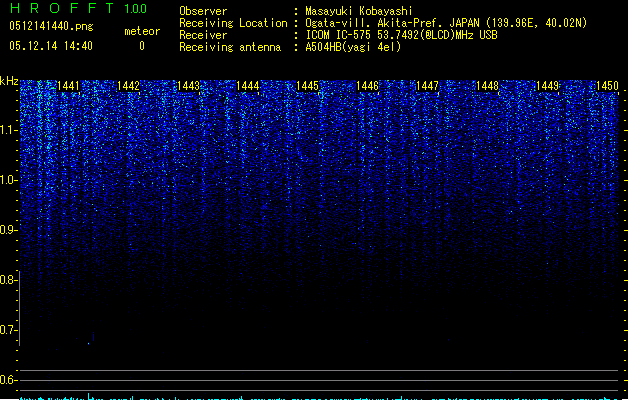Click the 0.8 kHz axis label
The image size is (629, 400).
[8, 280]
